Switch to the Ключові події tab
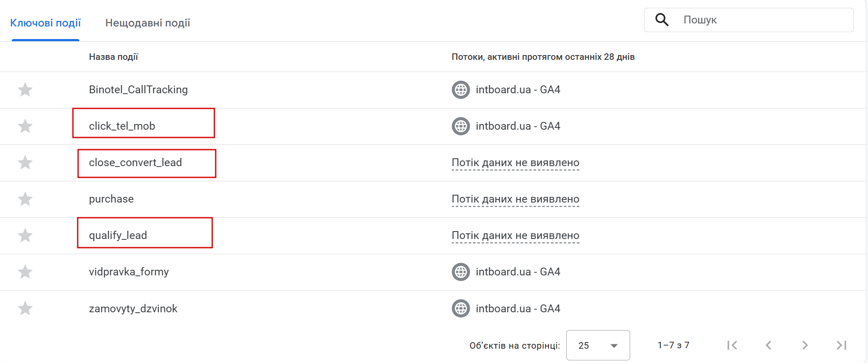868x363 pixels. [46, 23]
